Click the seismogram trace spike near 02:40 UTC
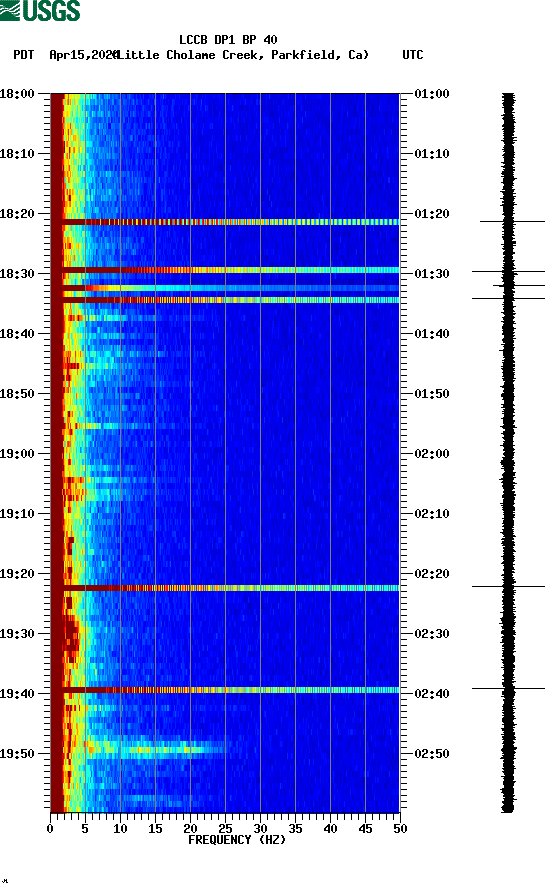This screenshot has width=552, height=892. [508, 688]
